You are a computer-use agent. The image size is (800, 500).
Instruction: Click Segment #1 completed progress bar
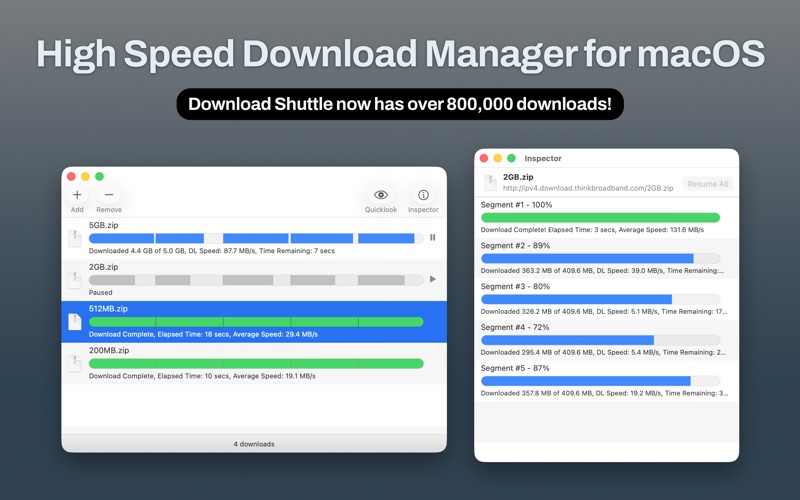click(601, 218)
